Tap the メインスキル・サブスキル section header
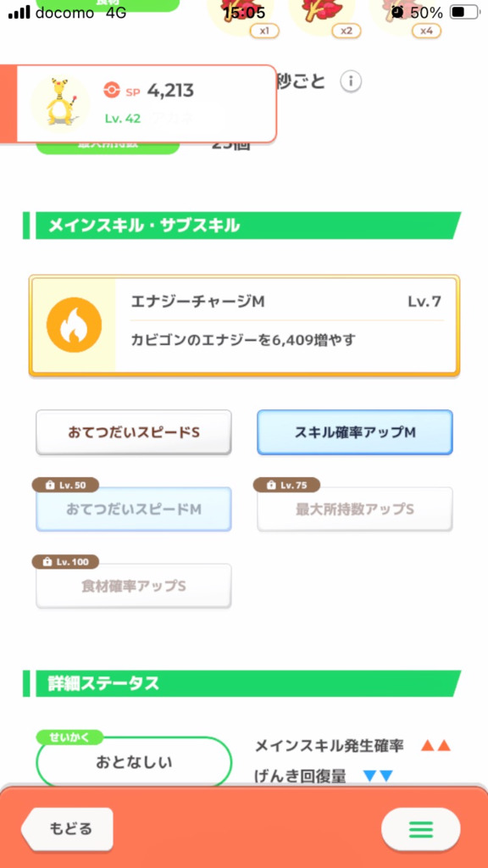Screen dimensions: 488x868 tap(241, 225)
